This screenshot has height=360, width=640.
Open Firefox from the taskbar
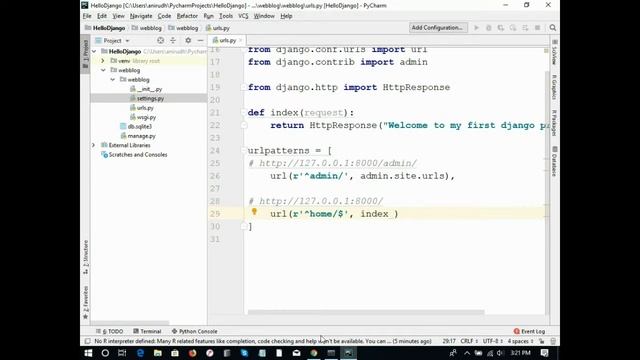[192, 353]
